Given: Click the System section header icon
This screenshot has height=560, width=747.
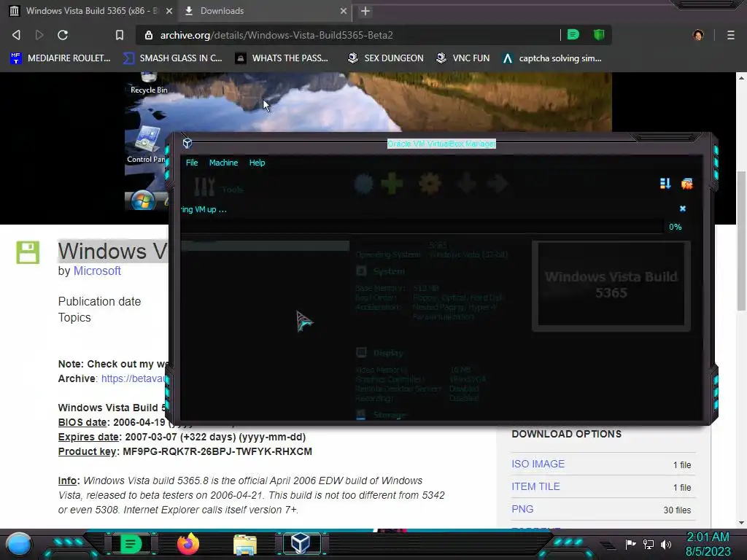Looking at the screenshot, I should click(361, 271).
